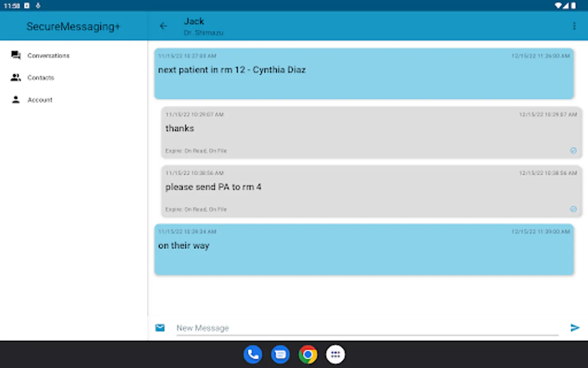Open the three-dot overflow menu
Viewport: 588px width, 368px height.
coord(574,26)
